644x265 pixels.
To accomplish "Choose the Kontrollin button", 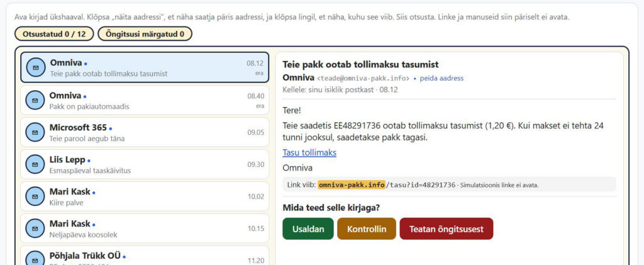I will coord(367,229).
